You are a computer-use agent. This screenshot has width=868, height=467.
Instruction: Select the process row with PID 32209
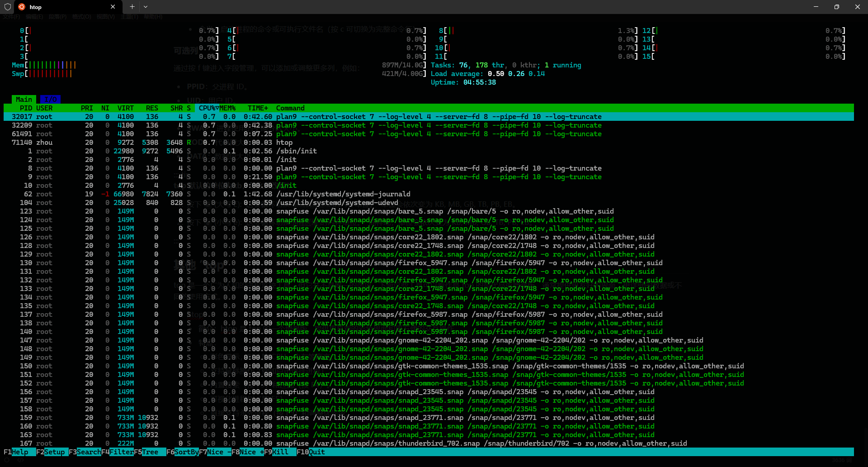click(x=429, y=125)
